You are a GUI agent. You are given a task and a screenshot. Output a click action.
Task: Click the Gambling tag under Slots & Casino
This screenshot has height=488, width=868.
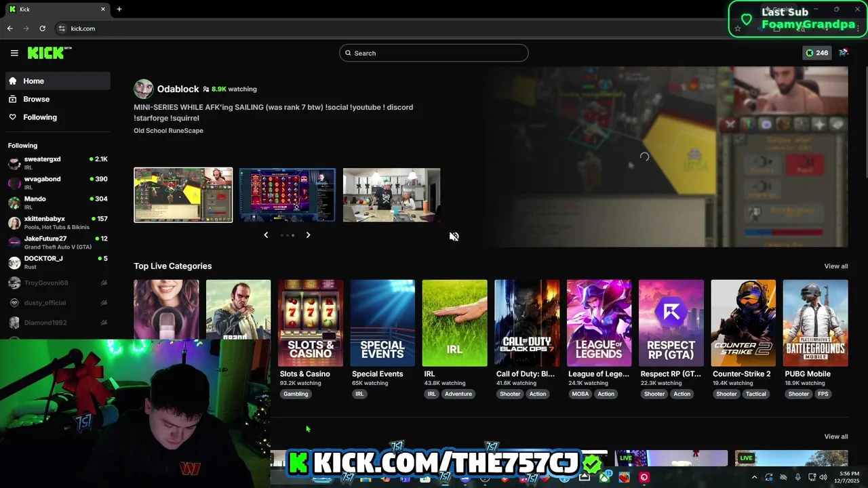296,394
